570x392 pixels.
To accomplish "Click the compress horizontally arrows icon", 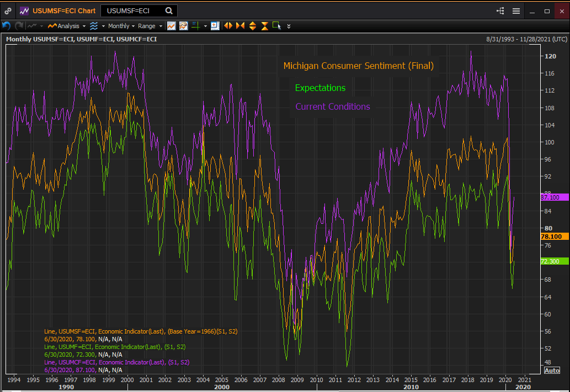I will tap(240, 26).
